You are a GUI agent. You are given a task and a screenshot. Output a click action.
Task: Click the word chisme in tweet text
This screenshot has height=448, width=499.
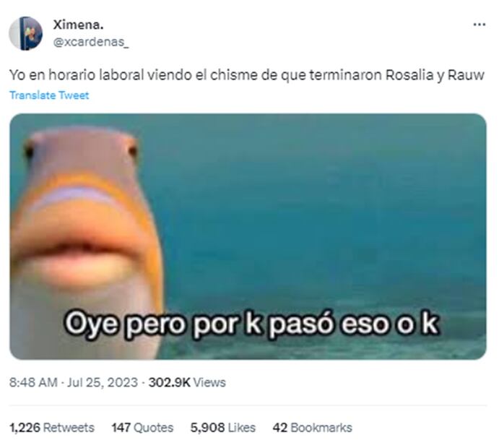(234, 75)
